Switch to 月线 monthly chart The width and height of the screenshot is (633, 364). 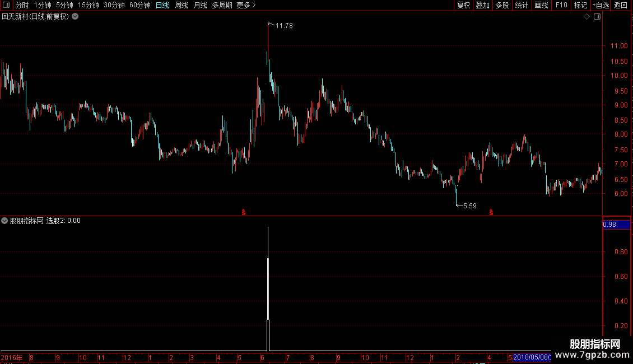(x=200, y=5)
